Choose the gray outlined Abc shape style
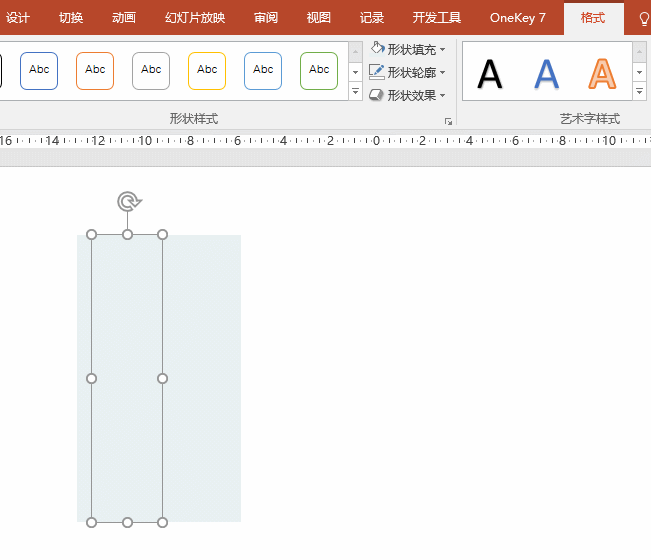Screen dimensions: 651x560 click(151, 70)
